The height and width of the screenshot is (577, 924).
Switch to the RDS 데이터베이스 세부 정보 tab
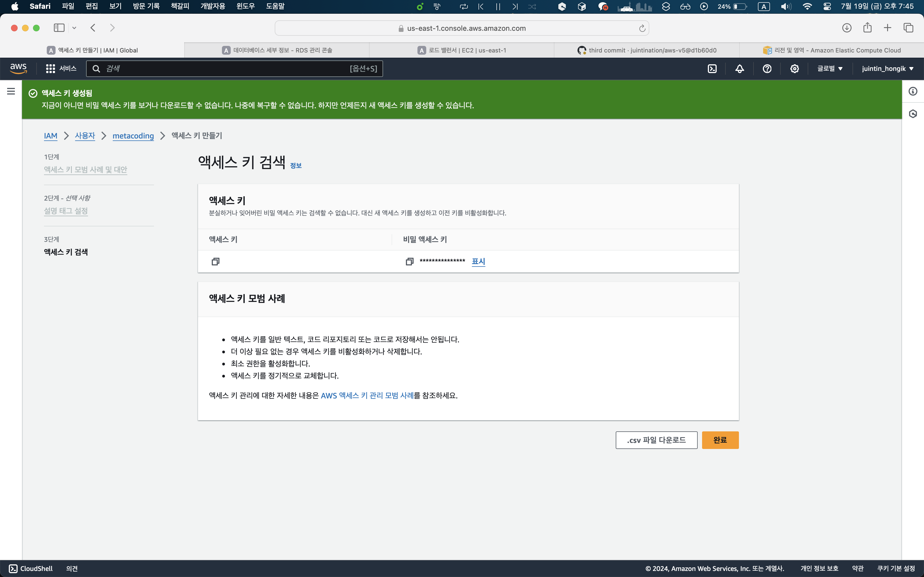[x=277, y=50]
